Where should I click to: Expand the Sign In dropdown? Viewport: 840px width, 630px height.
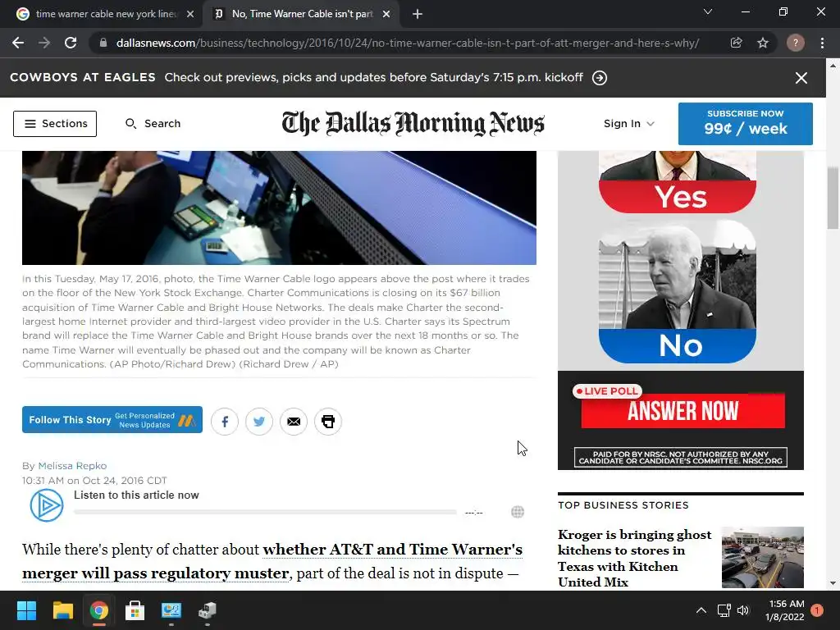[x=629, y=124]
